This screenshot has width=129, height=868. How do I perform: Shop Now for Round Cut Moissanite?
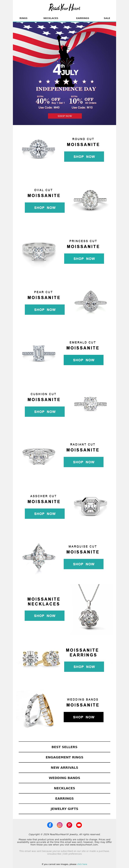(84, 157)
